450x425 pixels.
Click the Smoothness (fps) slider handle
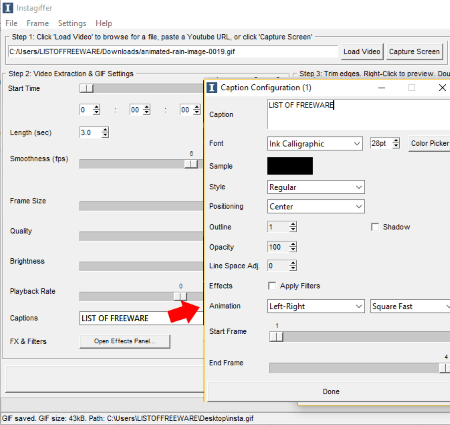point(191,164)
